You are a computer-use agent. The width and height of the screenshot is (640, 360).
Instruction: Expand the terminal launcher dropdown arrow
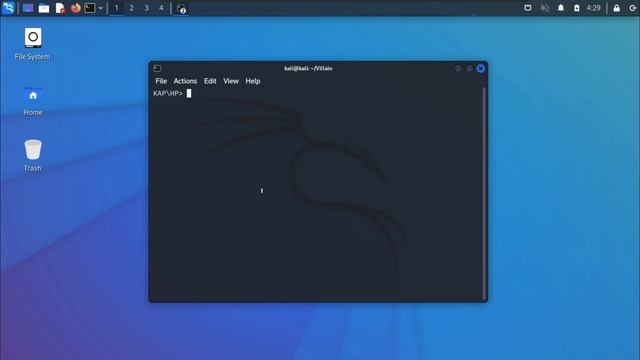[x=100, y=8]
